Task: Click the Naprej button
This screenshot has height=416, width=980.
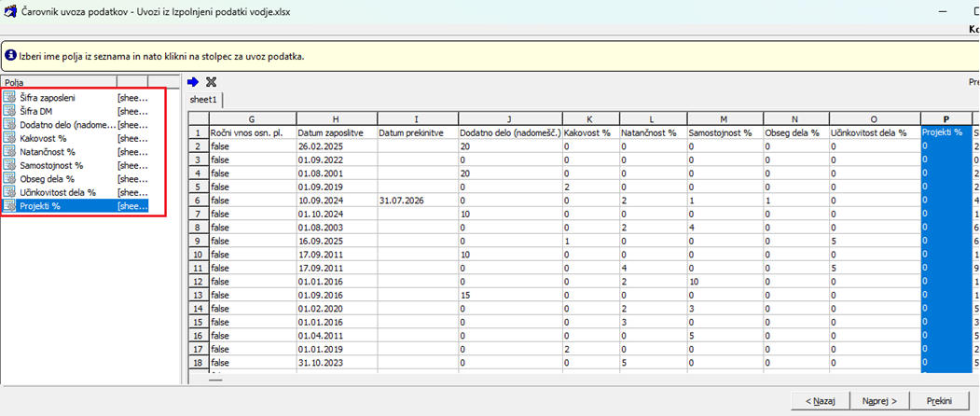Action: pos(879,400)
